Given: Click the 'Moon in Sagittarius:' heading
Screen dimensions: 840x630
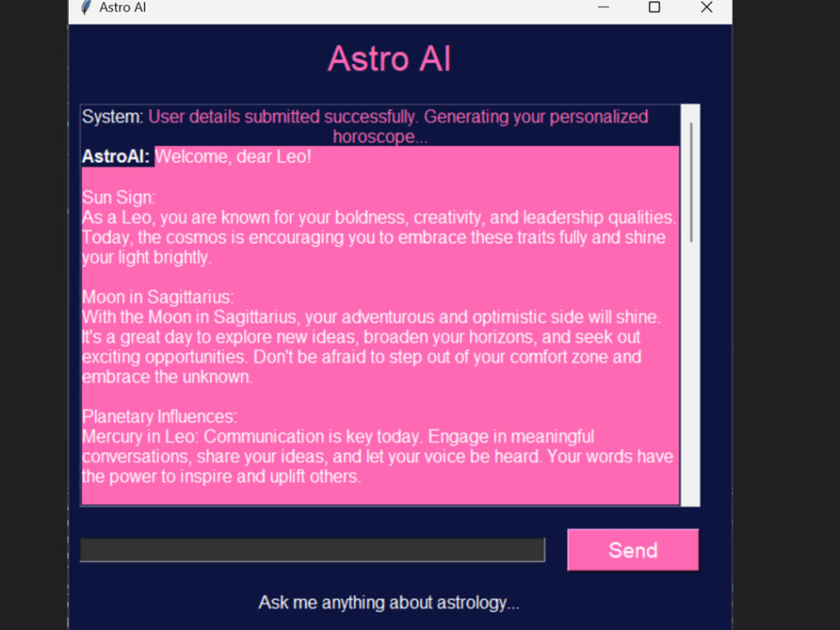Looking at the screenshot, I should 158,297.
